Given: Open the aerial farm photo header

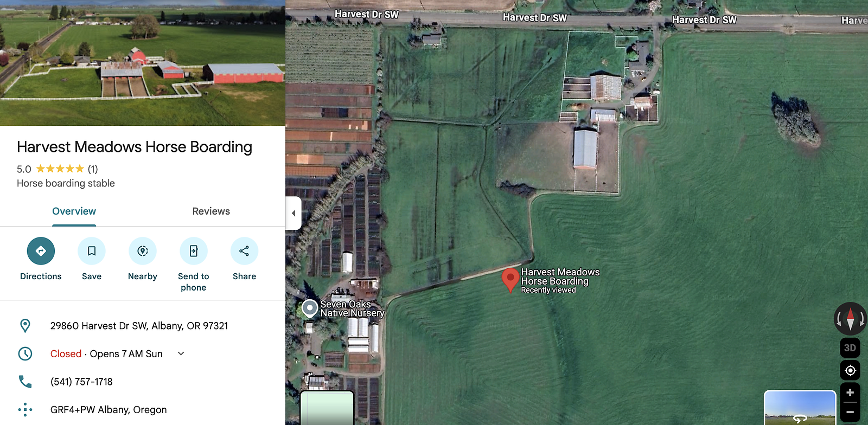Looking at the screenshot, I should (x=143, y=63).
